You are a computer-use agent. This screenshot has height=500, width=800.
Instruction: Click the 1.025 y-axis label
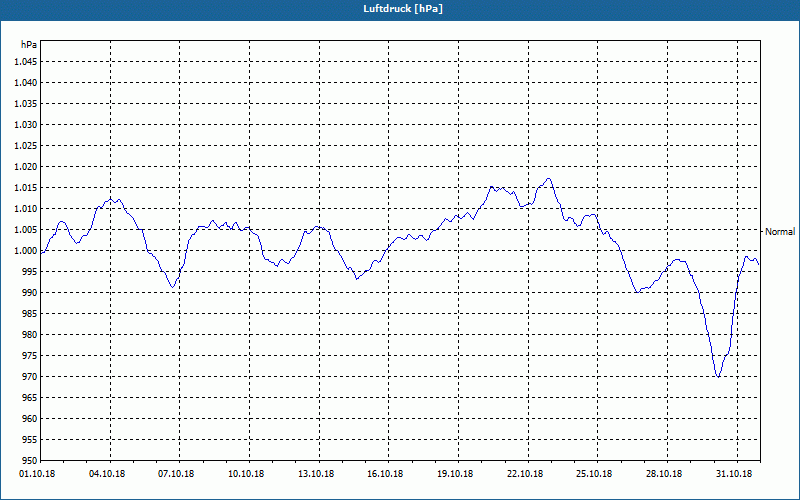click(26, 145)
